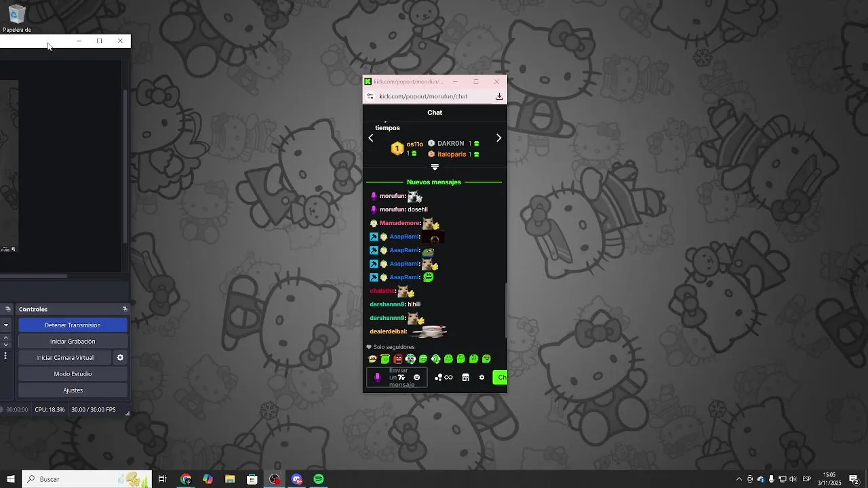Image resolution: width=868 pixels, height=488 pixels.
Task: Undock the Controles panel icon
Action: [125, 309]
